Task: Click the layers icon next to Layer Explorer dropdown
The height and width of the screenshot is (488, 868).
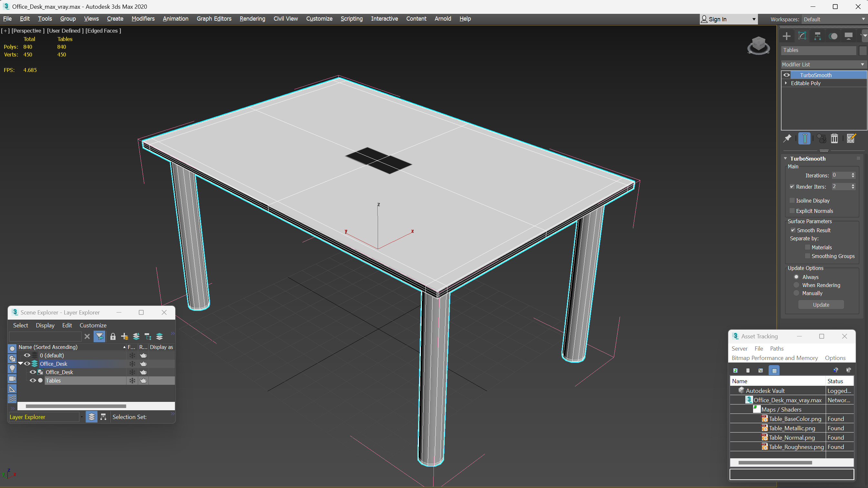Action: (91, 417)
